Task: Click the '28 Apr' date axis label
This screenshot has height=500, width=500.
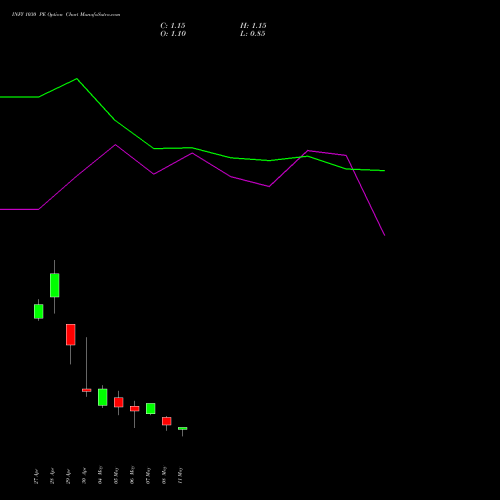Action: point(52,476)
